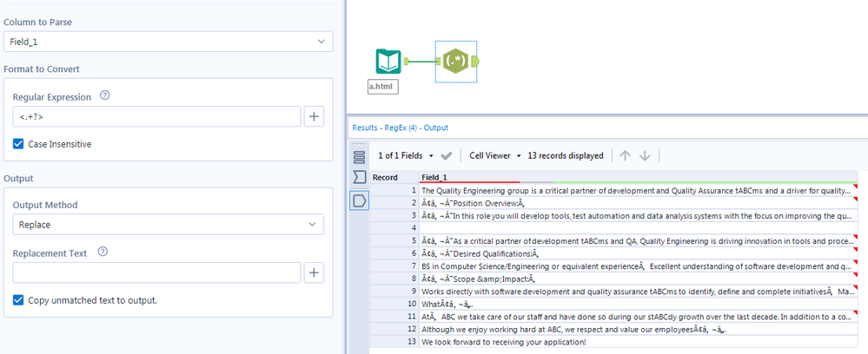The image size is (868, 354).
Task: Go to next record with down arrow
Action: pyautogui.click(x=645, y=156)
